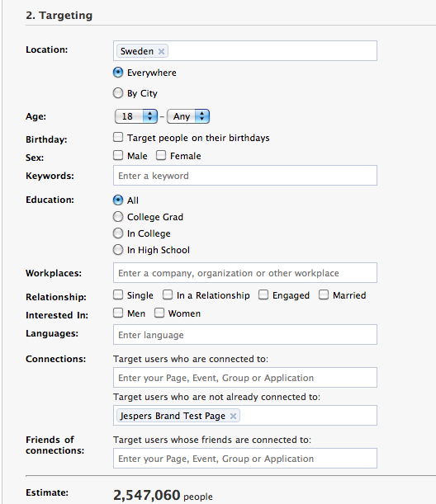Click the Workplaces input field
436x504 pixels.
(245, 273)
